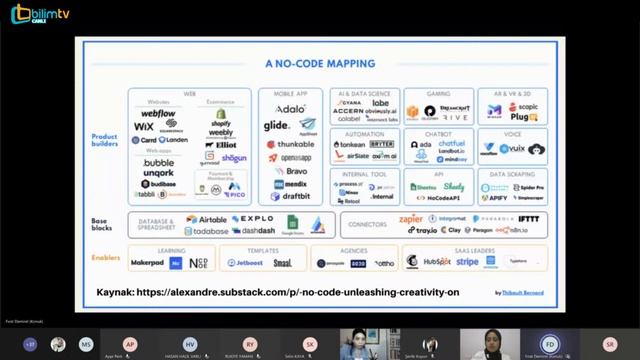Image resolution: width=640 pixels, height=360 pixels.
Task: Click the 'MOBILE APP' box heading
Action: click(290, 94)
